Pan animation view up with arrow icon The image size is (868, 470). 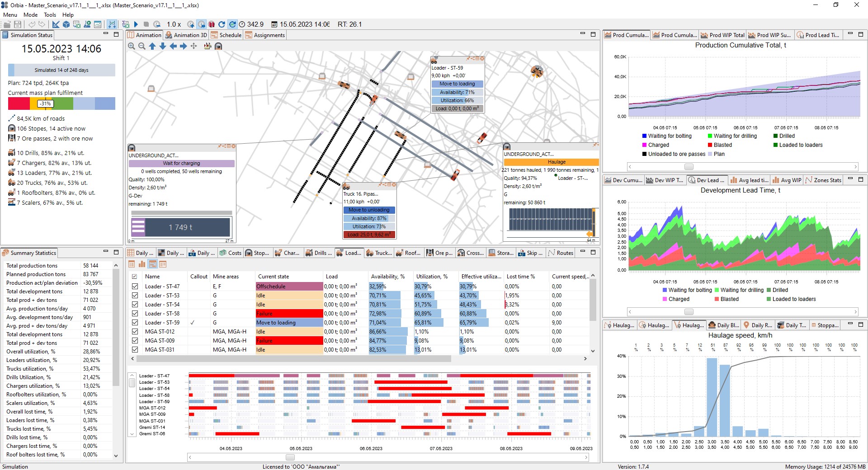[x=152, y=46]
